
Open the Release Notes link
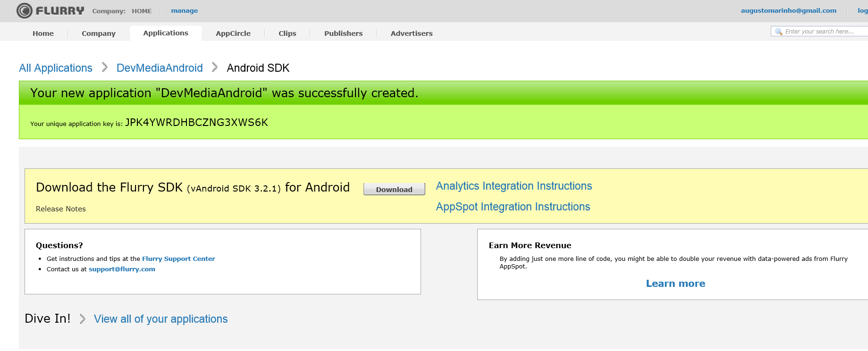[x=61, y=209]
